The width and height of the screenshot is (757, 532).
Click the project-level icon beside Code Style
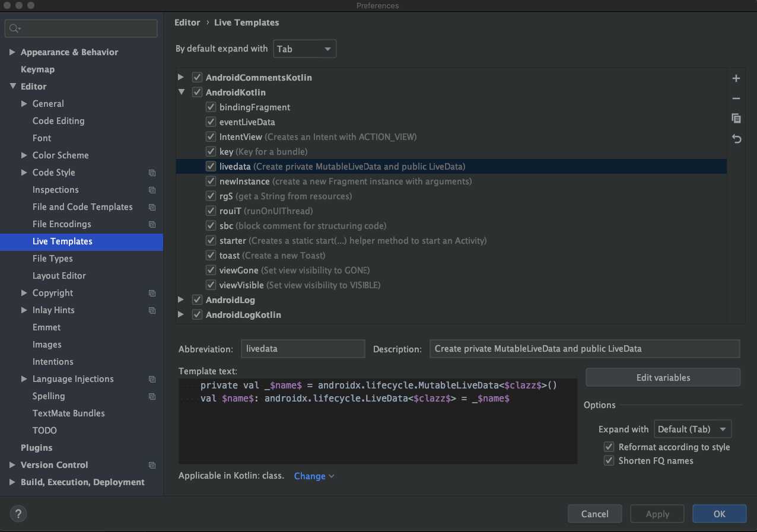coord(152,173)
